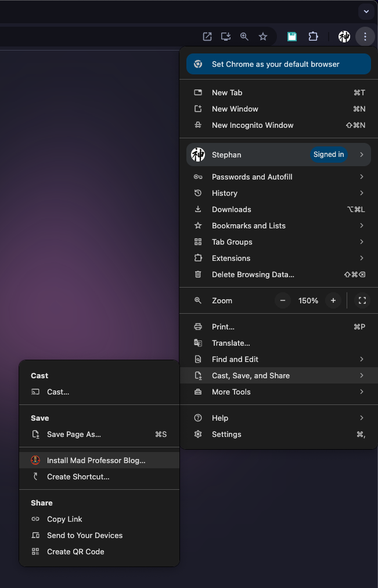378x588 pixels.
Task: Open the profile avatar in toolbar
Action: 344,37
